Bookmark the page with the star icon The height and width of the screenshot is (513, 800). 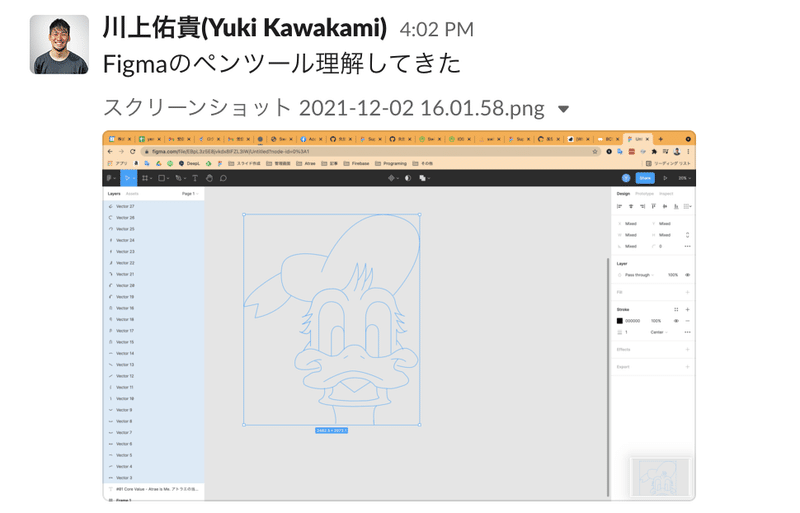pyautogui.click(x=594, y=152)
